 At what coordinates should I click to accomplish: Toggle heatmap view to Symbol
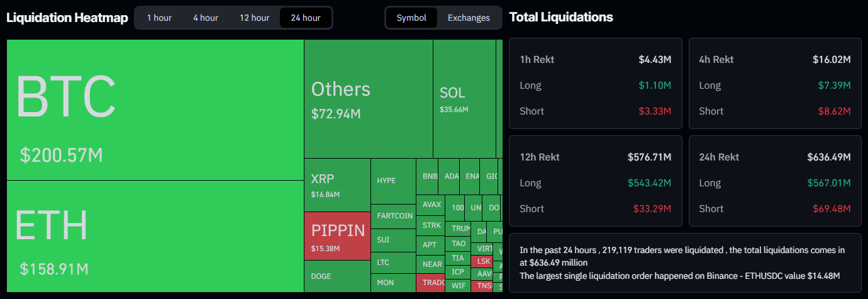pos(411,18)
